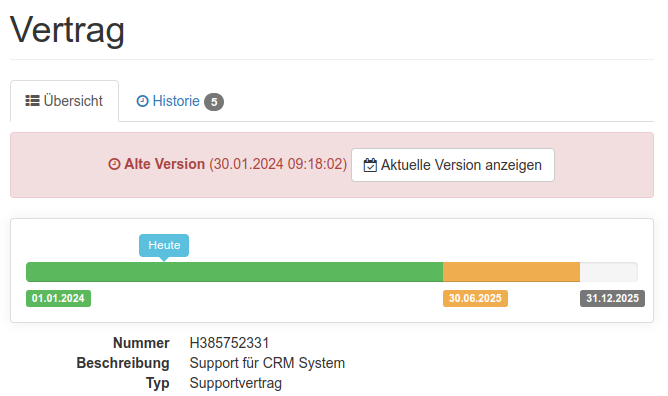Click the Heute marker on the timeline
The height and width of the screenshot is (396, 668).
(x=164, y=245)
